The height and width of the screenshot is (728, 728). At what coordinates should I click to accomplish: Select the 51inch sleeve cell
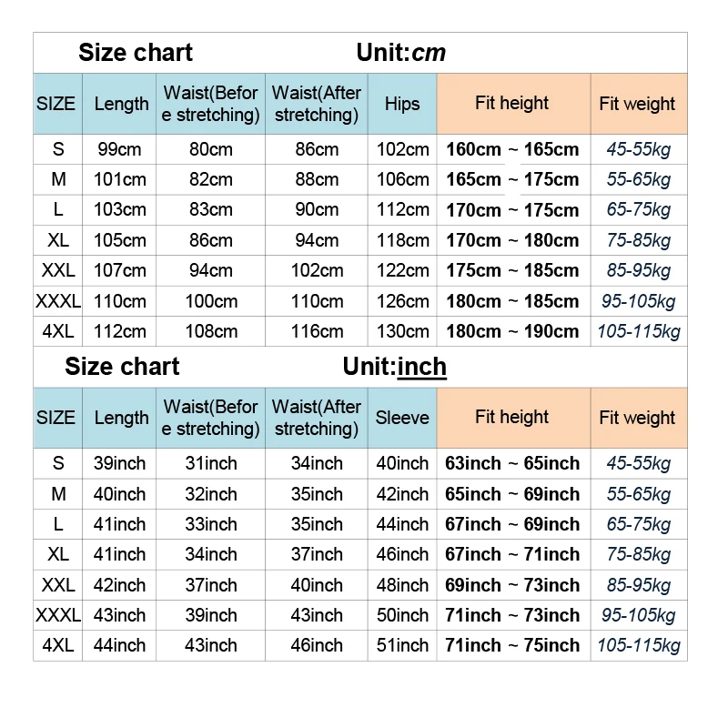(402, 645)
